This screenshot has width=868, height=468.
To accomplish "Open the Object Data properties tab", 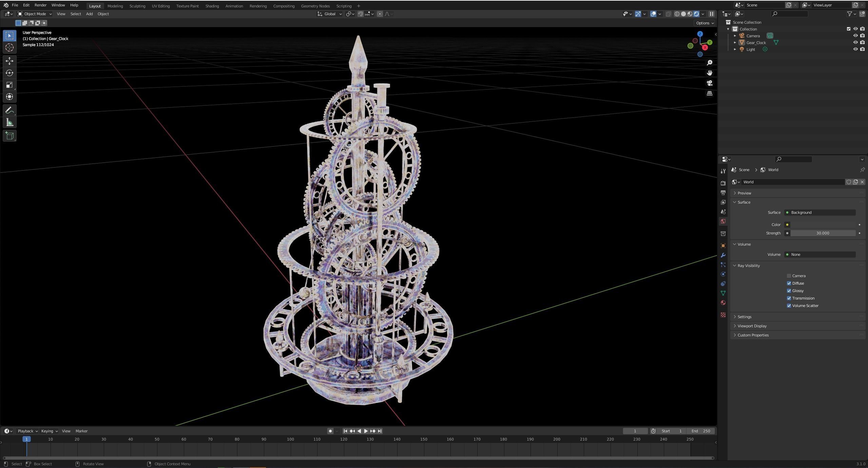I will [x=723, y=293].
